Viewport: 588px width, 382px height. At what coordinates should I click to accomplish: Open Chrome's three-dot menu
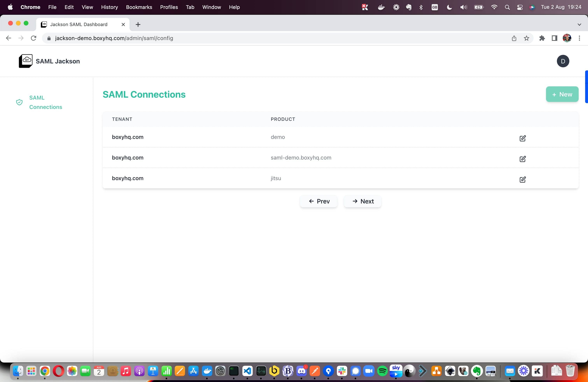tap(580, 38)
